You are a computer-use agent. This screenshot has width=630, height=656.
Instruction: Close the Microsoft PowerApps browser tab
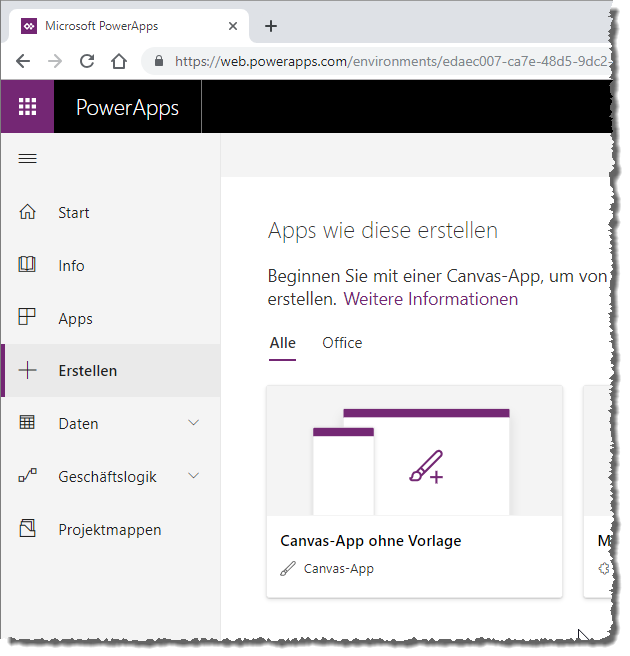pos(233,26)
